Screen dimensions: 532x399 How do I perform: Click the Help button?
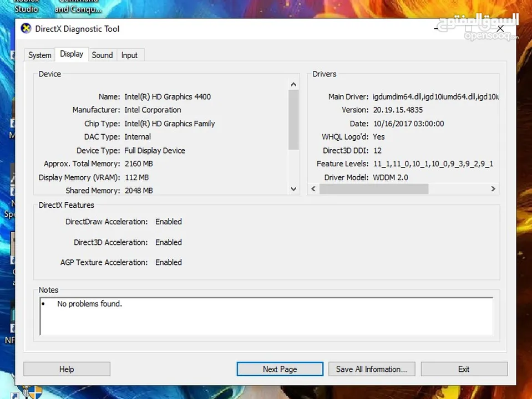coord(67,369)
